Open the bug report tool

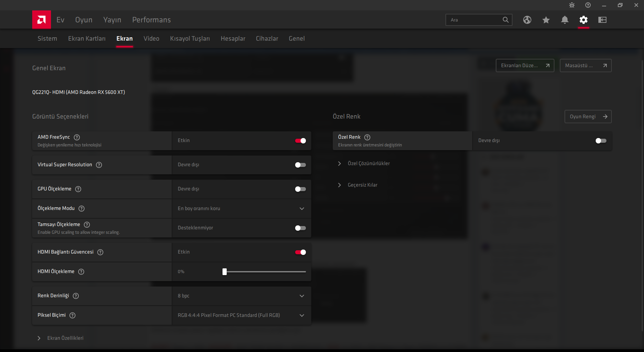click(x=572, y=5)
